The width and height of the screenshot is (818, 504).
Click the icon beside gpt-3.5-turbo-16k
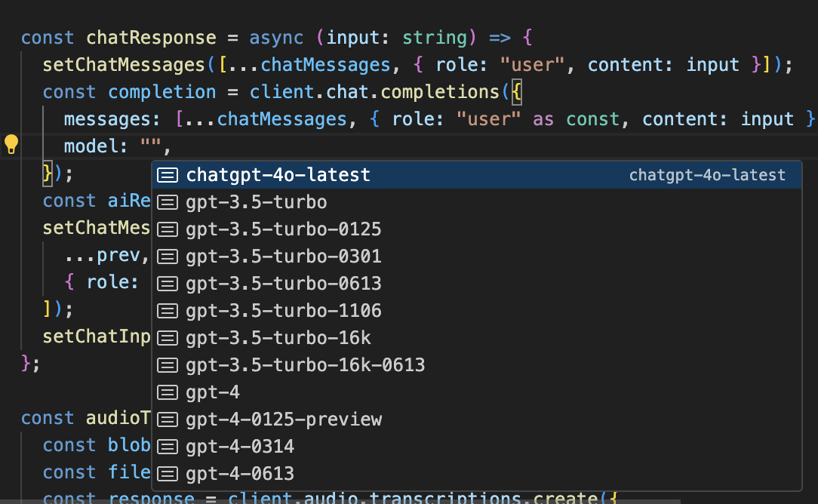(168, 337)
